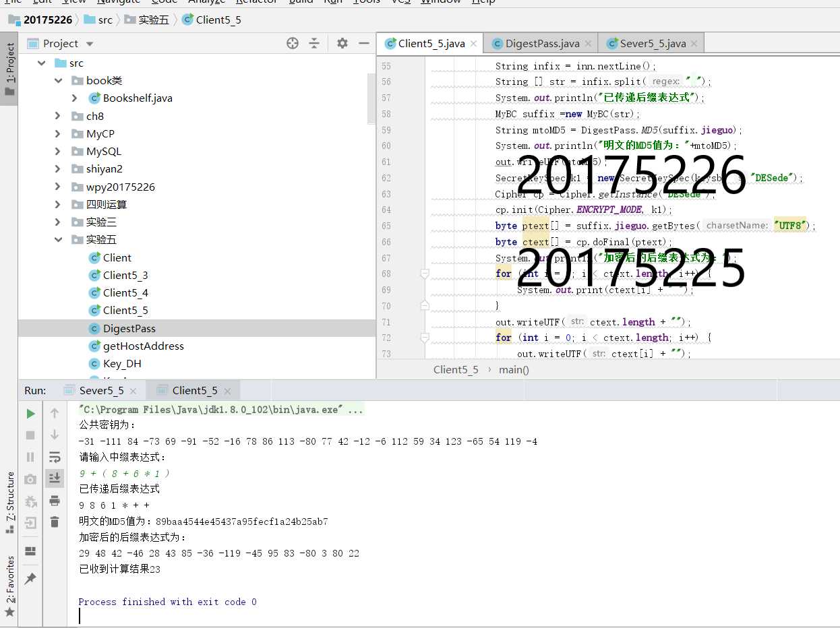Viewport: 840px width, 628px height.
Task: Close the Sever5_5.java editor tab
Action: click(694, 44)
